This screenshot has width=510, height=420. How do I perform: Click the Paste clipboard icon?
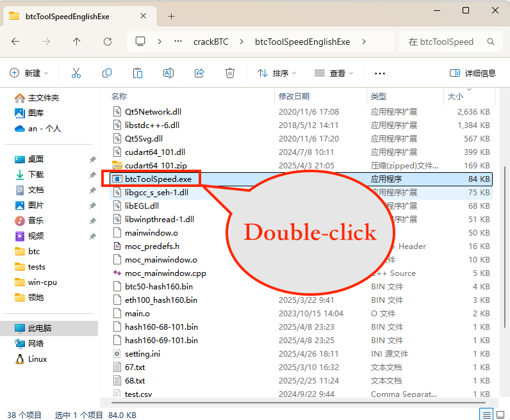click(138, 73)
